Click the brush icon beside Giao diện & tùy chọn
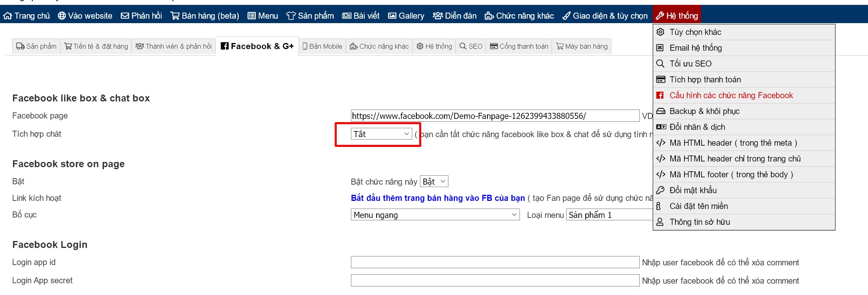This screenshot has height=295, width=868. pyautogui.click(x=567, y=16)
